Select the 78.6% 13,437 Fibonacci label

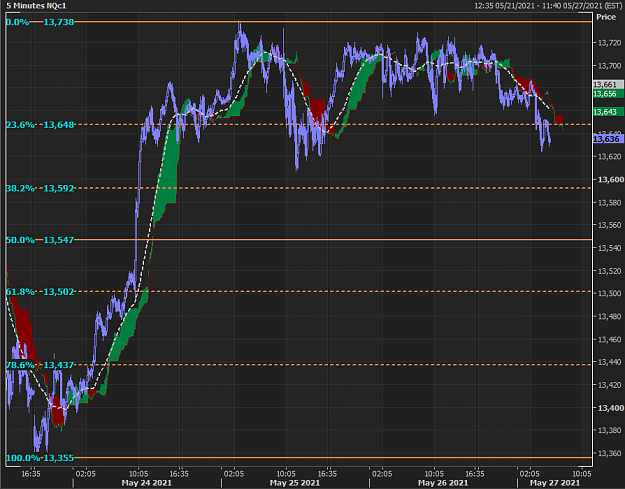pos(40,365)
